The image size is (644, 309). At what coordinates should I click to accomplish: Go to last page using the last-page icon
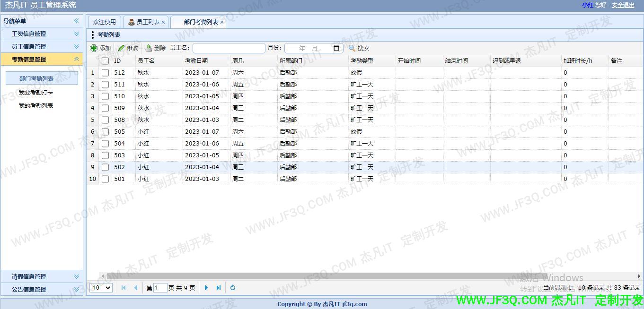click(218, 287)
